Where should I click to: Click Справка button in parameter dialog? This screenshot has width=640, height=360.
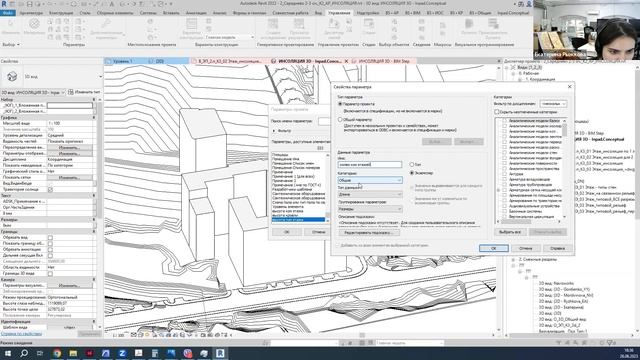[x=558, y=248]
